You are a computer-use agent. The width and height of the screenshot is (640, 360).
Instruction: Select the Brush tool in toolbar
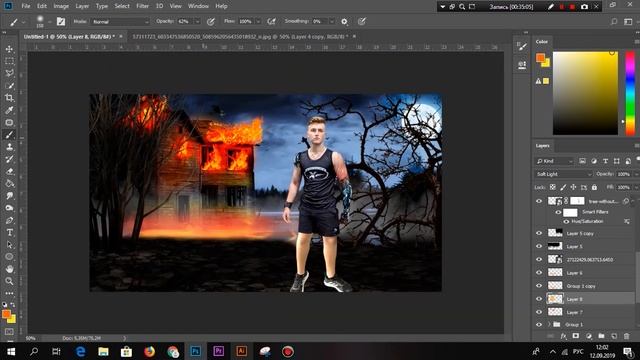tap(9, 135)
